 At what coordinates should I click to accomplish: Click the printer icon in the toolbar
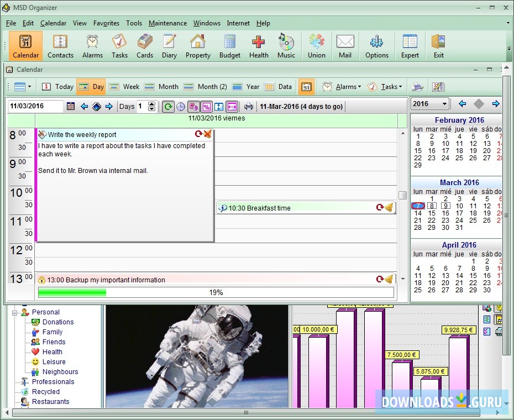[x=248, y=106]
